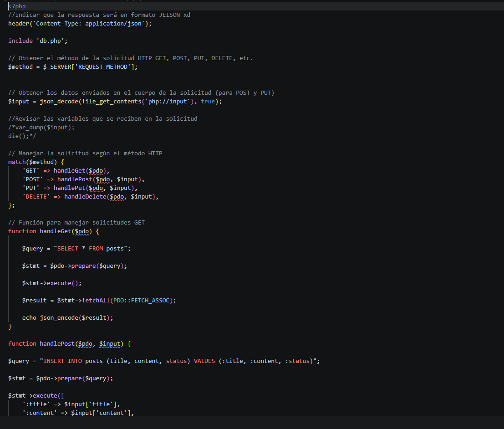This screenshot has height=429, width=504.
Task: Click PDO::FETCH_ASSOC constant
Action: [141, 301]
